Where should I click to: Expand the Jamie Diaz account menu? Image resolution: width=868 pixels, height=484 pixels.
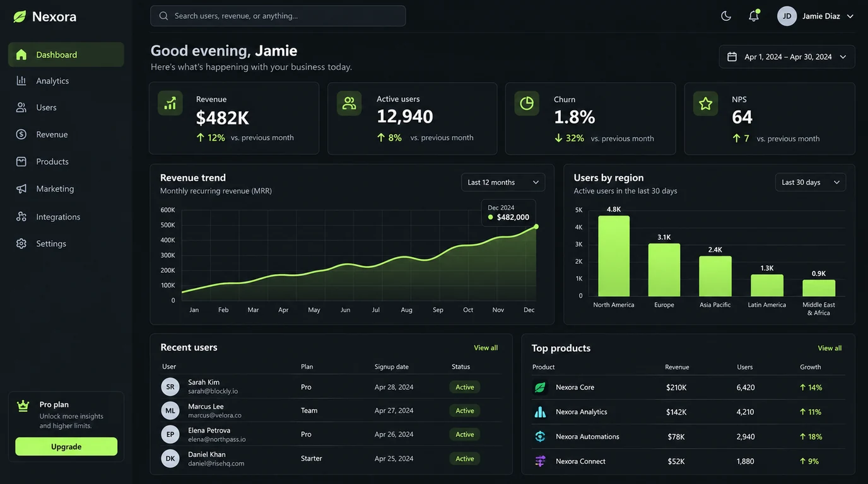[850, 16]
